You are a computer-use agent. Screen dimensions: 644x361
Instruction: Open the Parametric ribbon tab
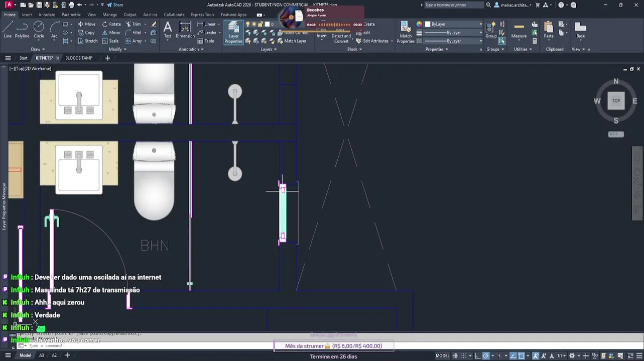(x=71, y=15)
